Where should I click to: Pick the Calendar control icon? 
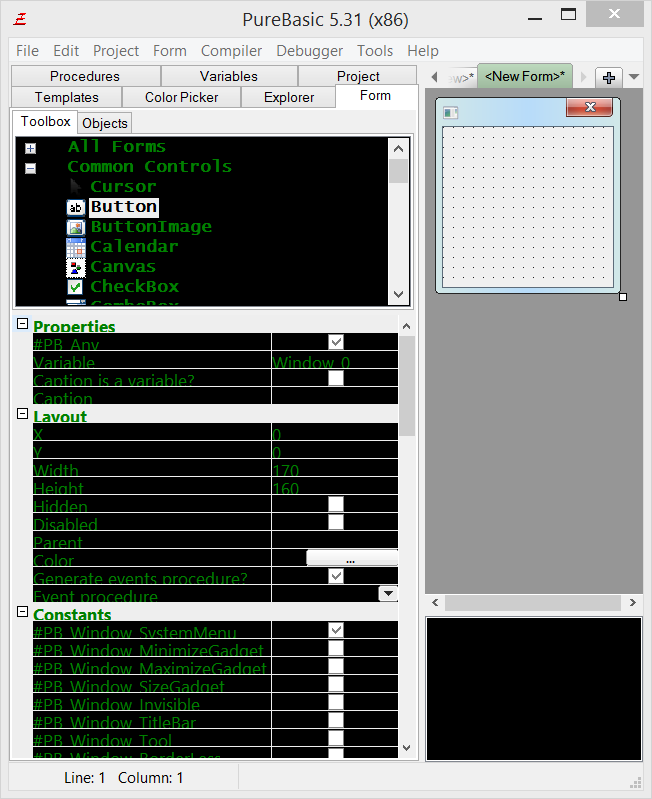(x=76, y=247)
